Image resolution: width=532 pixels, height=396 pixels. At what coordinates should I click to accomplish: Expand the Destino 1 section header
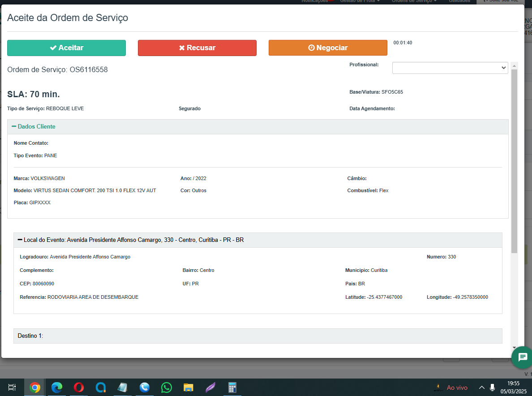pyautogui.click(x=30, y=336)
